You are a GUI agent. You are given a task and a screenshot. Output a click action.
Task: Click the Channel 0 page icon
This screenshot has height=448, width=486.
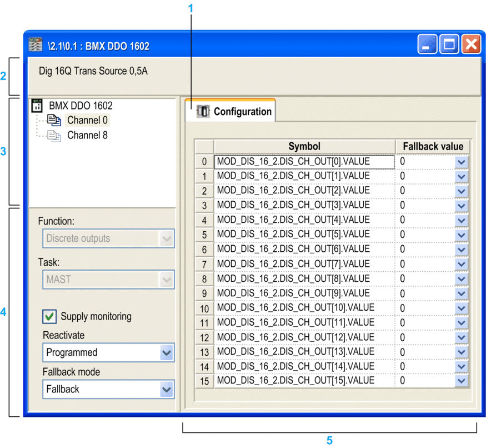click(x=54, y=120)
